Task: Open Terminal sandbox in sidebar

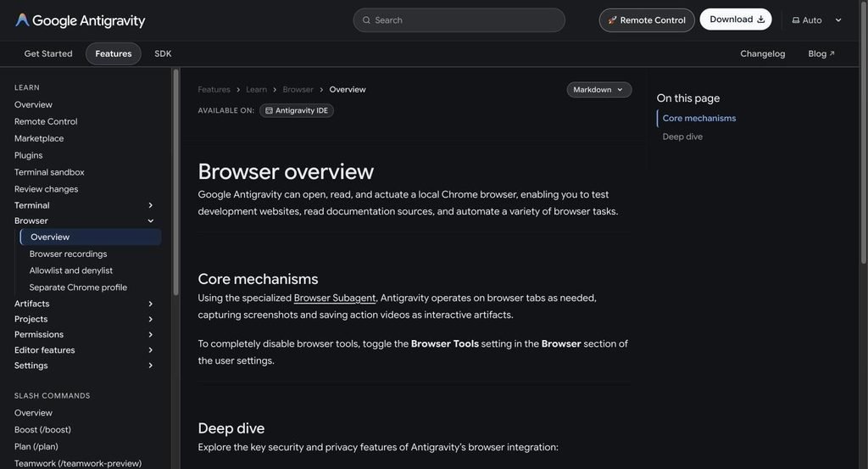Action: [49, 172]
